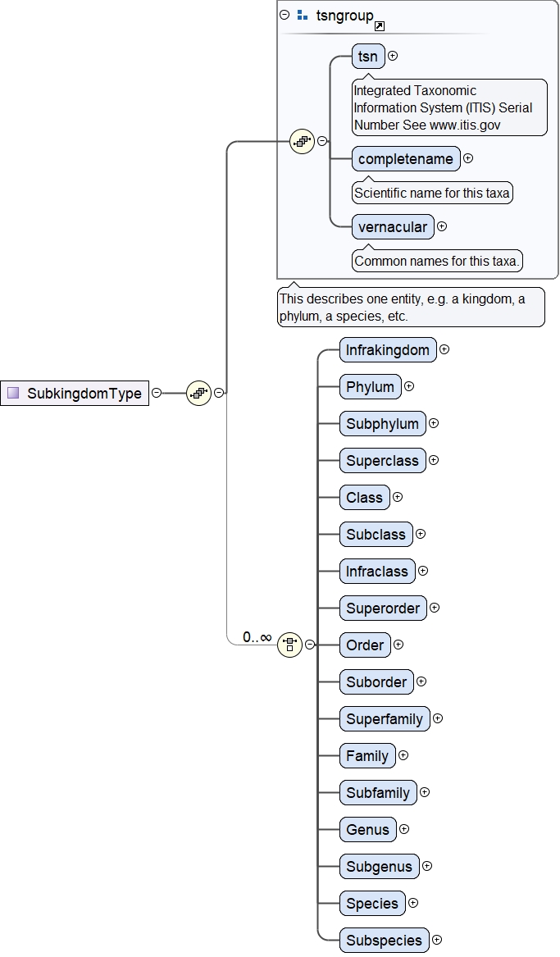This screenshot has height=957, width=560.
Task: Select the Species element box
Action: [x=373, y=904]
